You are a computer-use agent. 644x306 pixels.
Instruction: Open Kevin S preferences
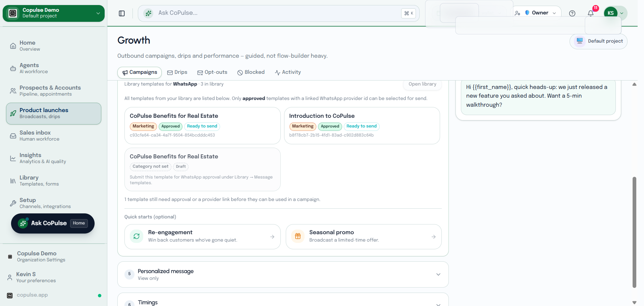(54, 277)
